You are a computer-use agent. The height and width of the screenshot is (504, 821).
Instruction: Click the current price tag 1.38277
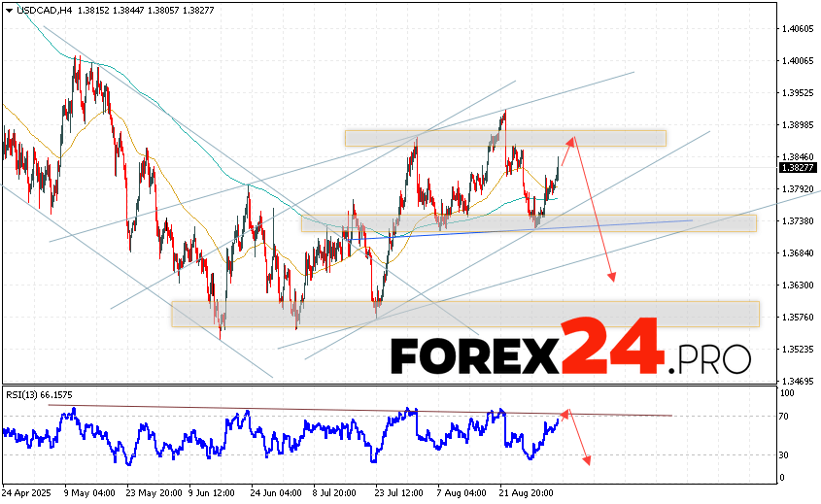[x=798, y=167]
